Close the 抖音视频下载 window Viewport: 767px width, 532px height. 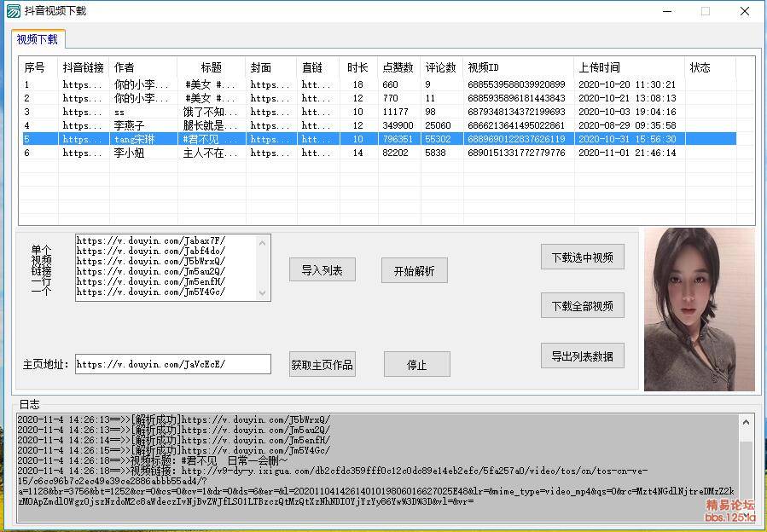pos(745,11)
